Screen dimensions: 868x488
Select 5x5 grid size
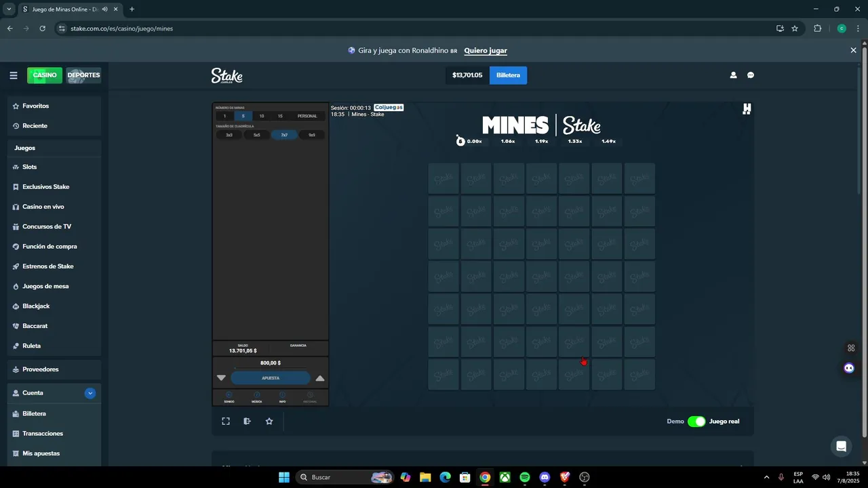(x=257, y=135)
